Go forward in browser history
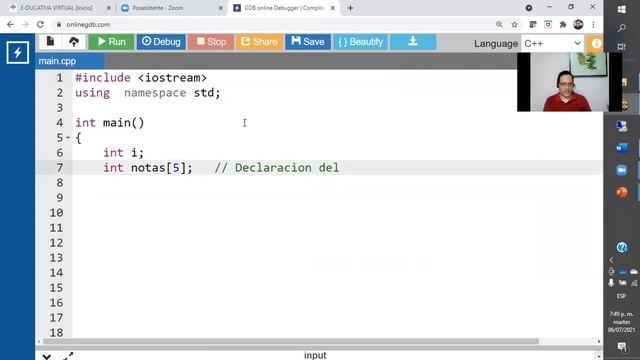 tap(25, 24)
